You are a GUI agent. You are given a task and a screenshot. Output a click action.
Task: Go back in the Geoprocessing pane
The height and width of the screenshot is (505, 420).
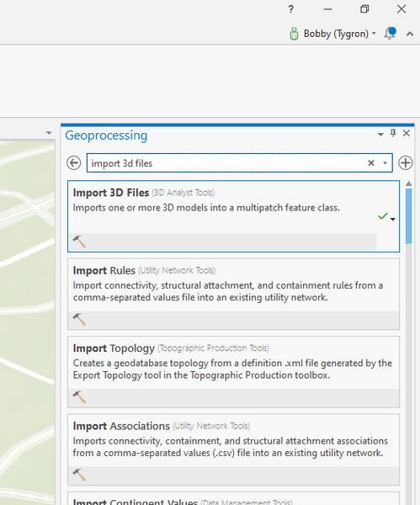pos(74,162)
